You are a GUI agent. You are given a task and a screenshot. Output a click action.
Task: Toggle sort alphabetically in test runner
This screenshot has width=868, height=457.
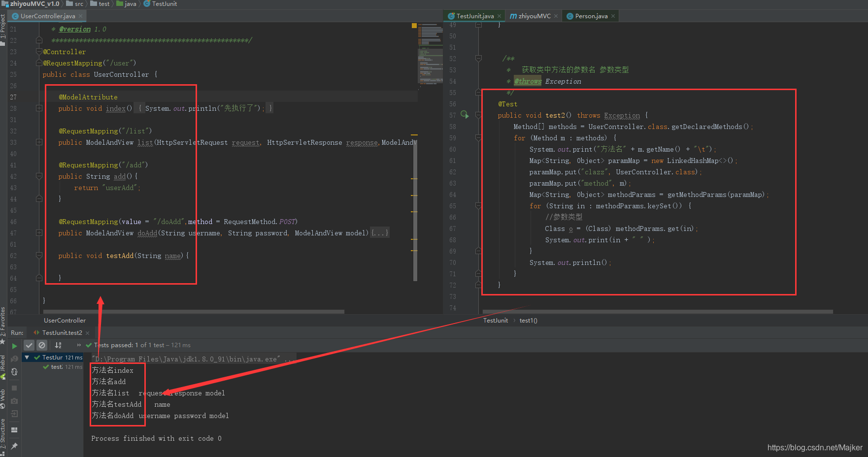click(58, 345)
